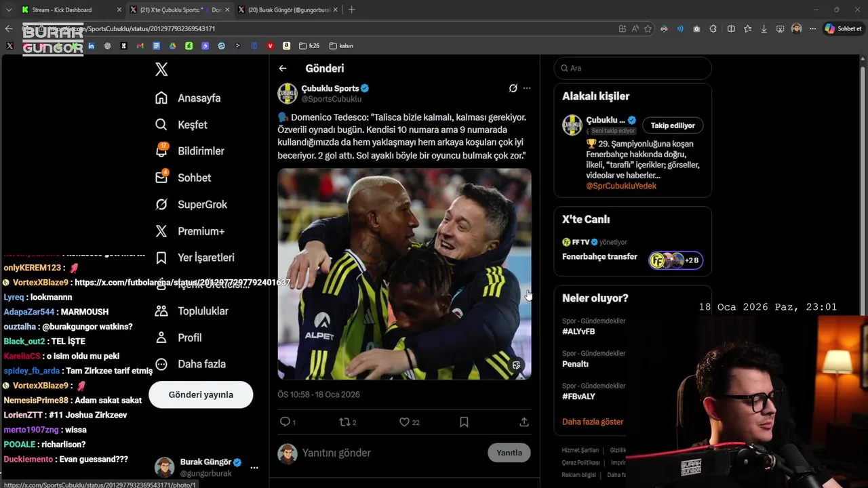This screenshot has height=488, width=868.
Task: Open Fenerbahçe transfer live space
Action: pyautogui.click(x=599, y=257)
